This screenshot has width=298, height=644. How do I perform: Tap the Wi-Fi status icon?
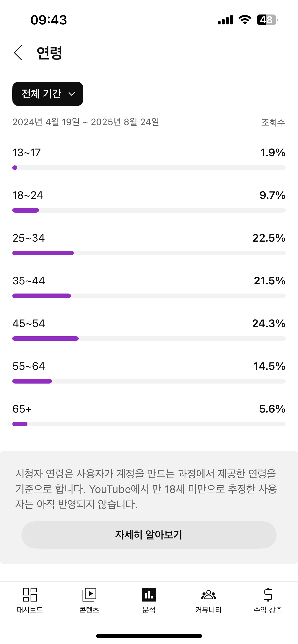(x=245, y=20)
